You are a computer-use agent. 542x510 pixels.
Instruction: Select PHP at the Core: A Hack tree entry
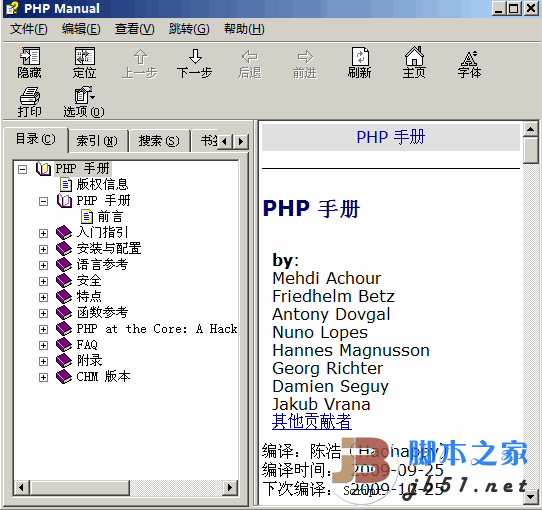pos(157,328)
